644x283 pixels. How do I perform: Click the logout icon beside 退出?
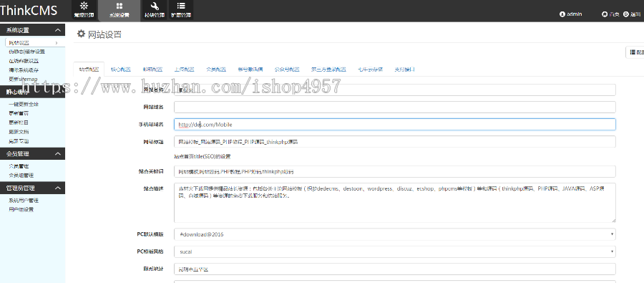(626, 14)
